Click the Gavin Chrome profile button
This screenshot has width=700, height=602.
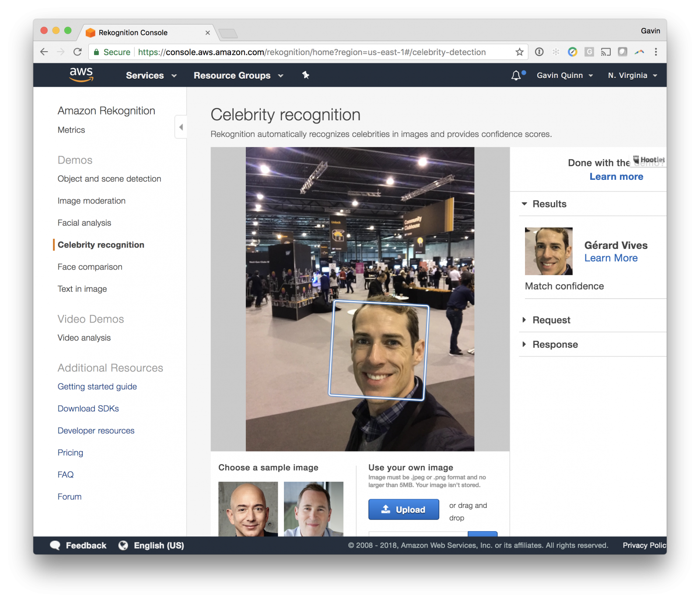pyautogui.click(x=650, y=31)
